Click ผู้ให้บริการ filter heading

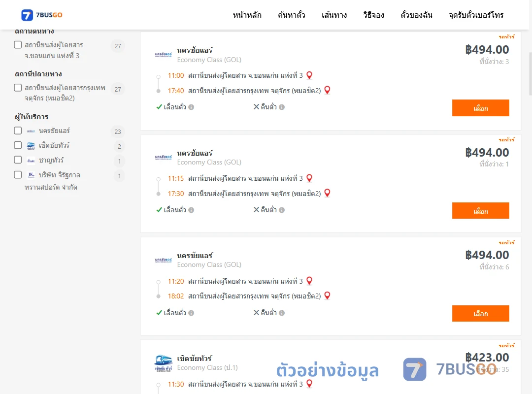click(x=32, y=117)
